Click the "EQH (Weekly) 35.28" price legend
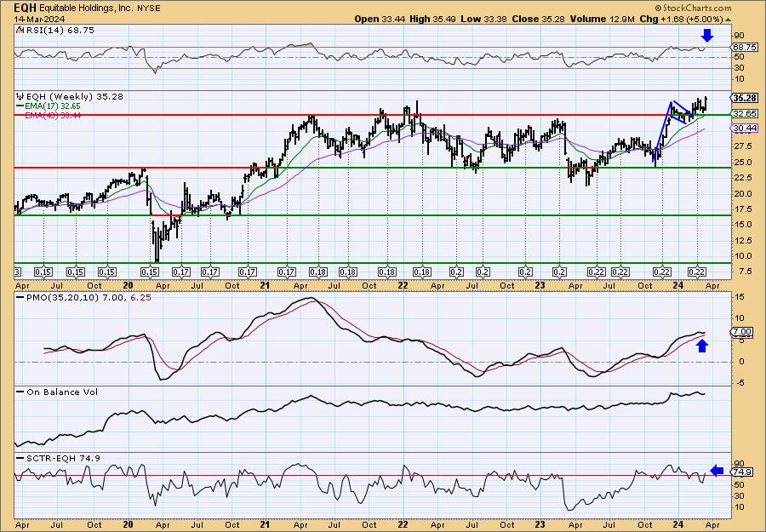The image size is (766, 532). click(x=74, y=97)
